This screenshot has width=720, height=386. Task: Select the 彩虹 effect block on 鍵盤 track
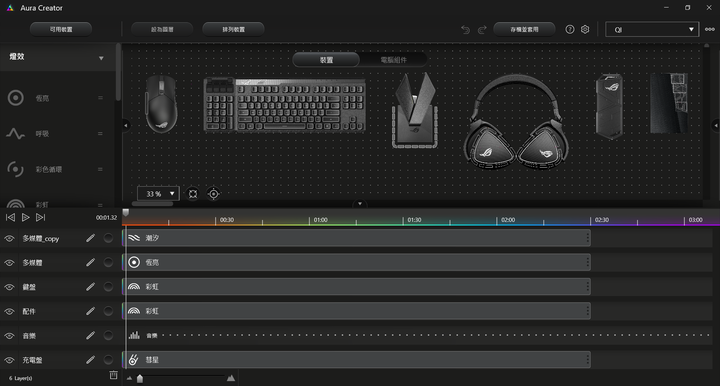(x=356, y=286)
